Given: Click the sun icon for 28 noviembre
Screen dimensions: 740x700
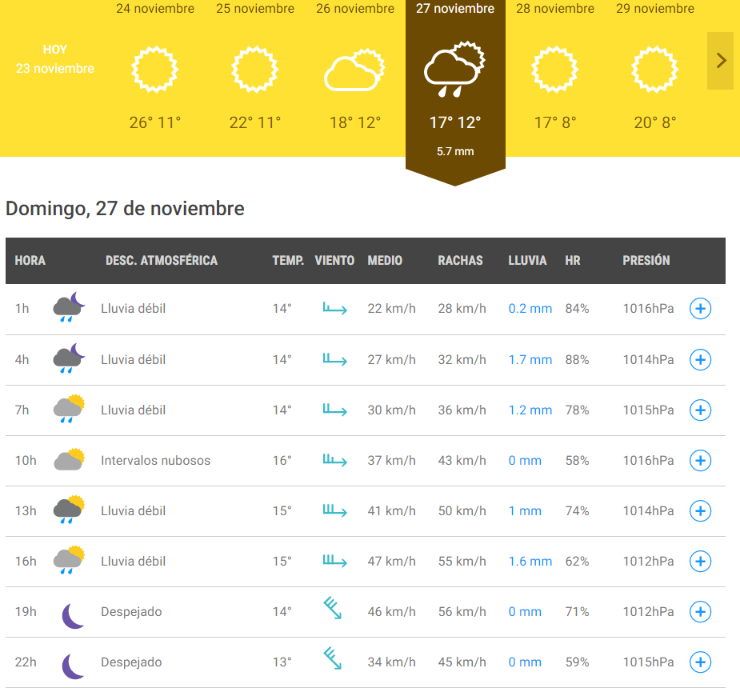Looking at the screenshot, I should coord(554,70).
